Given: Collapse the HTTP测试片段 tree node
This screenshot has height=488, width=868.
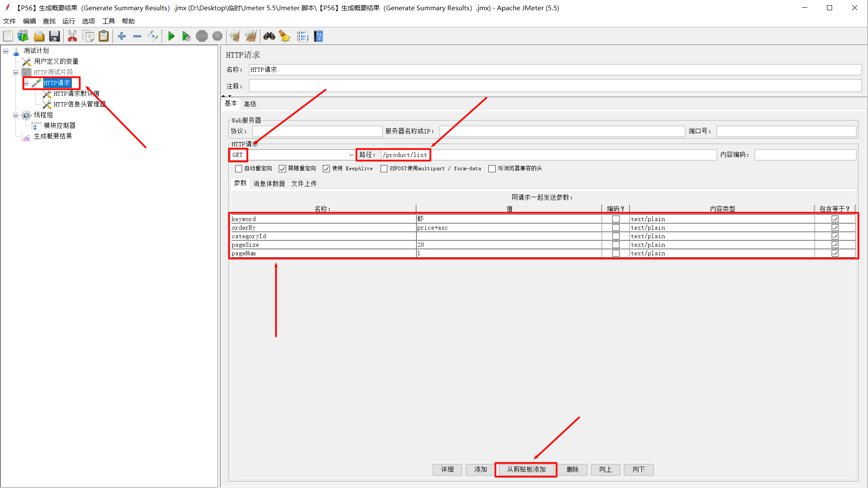Looking at the screenshot, I should pos(15,72).
